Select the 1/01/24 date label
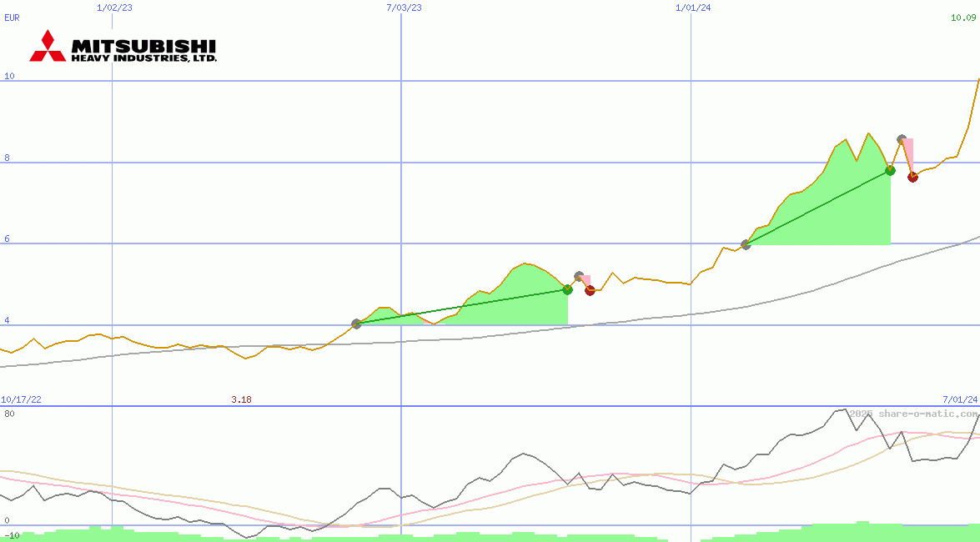The image size is (980, 542). [x=693, y=8]
